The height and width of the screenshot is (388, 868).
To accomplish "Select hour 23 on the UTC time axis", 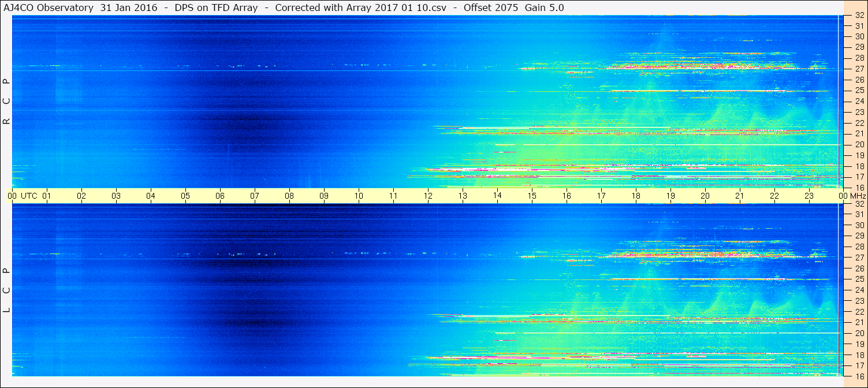I will tap(809, 196).
